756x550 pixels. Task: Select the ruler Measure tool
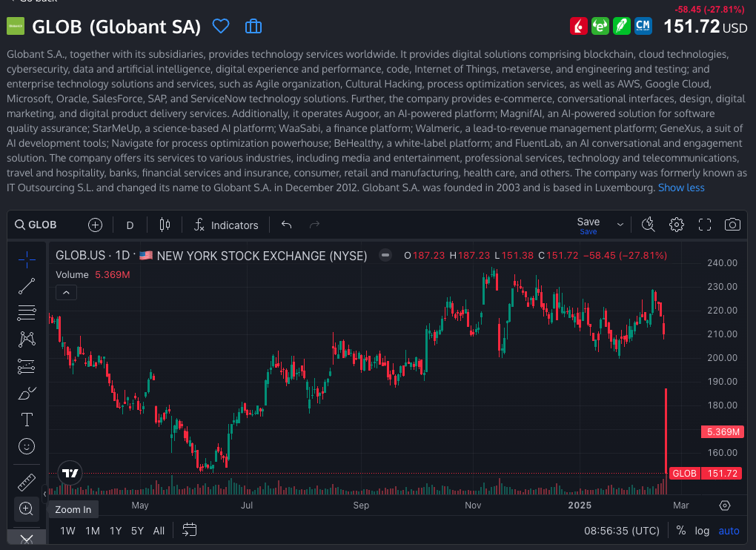[x=27, y=482]
